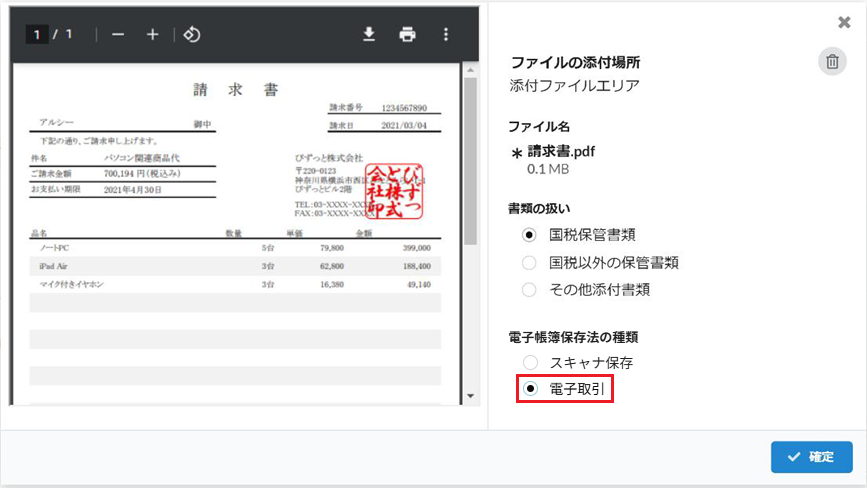The height and width of the screenshot is (488, 867).
Task: Click the PDF vertical scrollbar thumb
Action: click(x=471, y=160)
